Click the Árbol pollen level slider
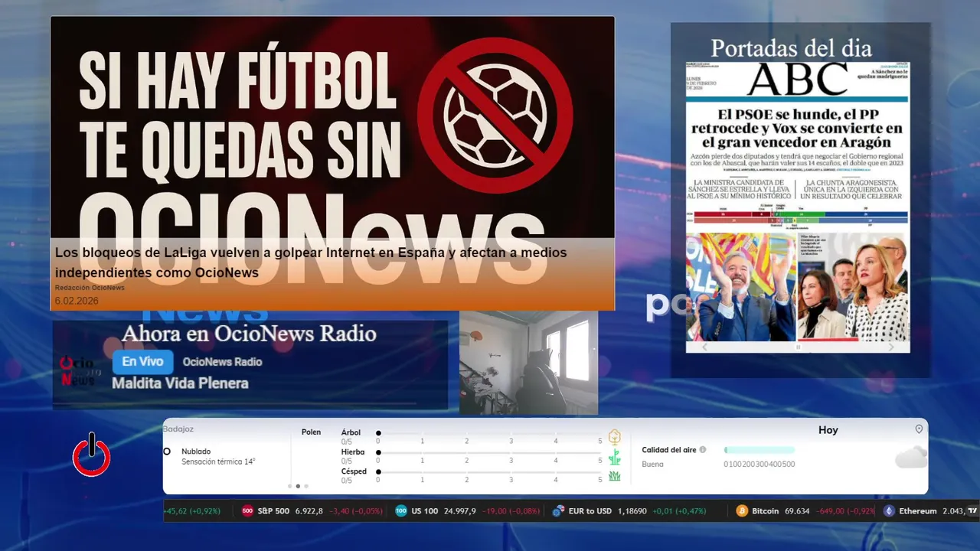This screenshot has height=551, width=980. coord(489,433)
